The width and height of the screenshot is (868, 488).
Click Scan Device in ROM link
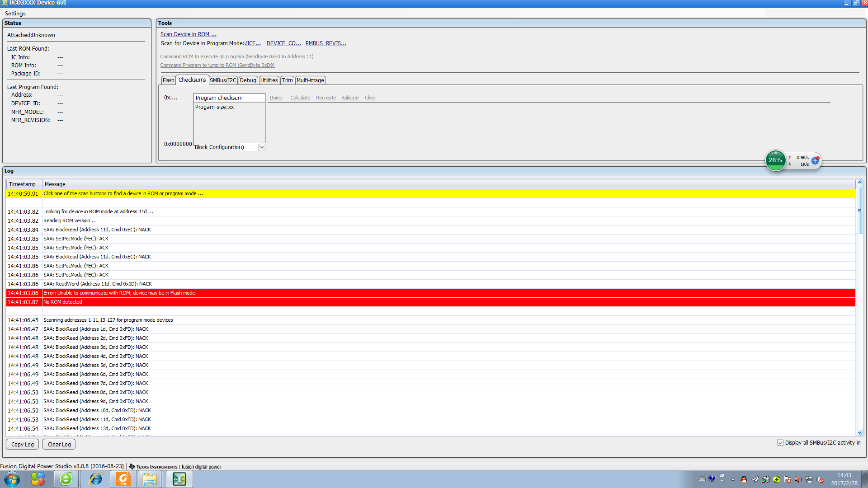188,34
